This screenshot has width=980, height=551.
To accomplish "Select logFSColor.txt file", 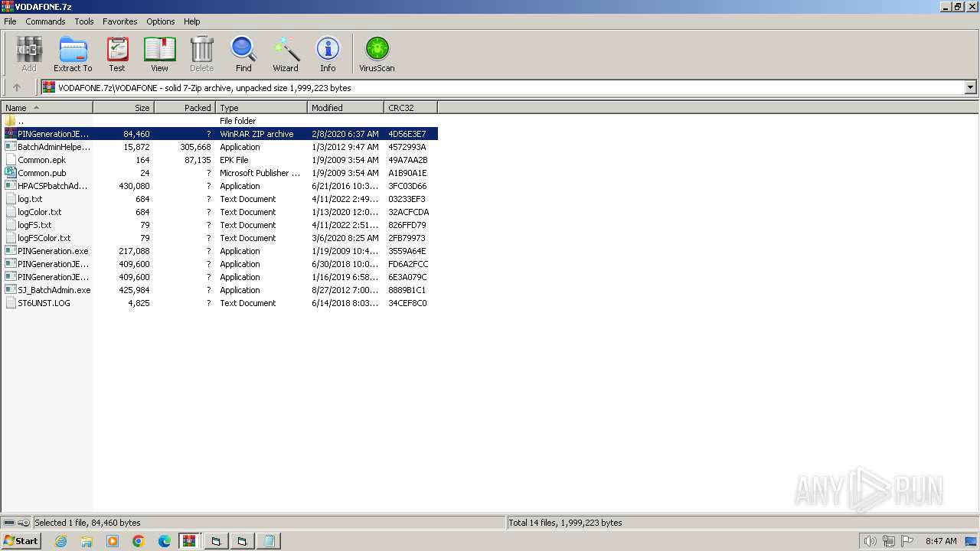I will click(x=220, y=238).
